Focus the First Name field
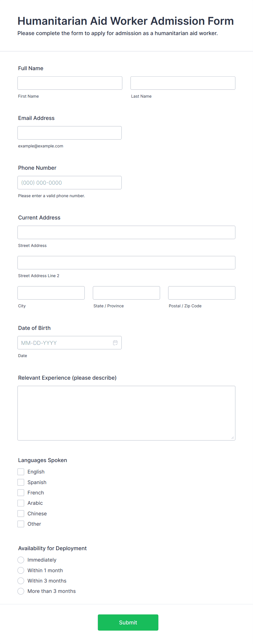The image size is (253, 644). (x=70, y=83)
